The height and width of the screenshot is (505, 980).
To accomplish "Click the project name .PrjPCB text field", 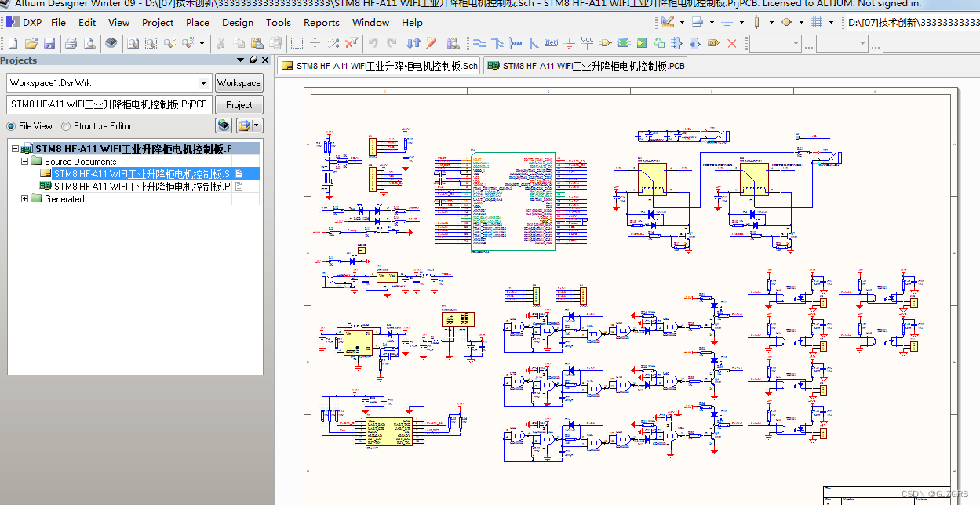I will 109,105.
